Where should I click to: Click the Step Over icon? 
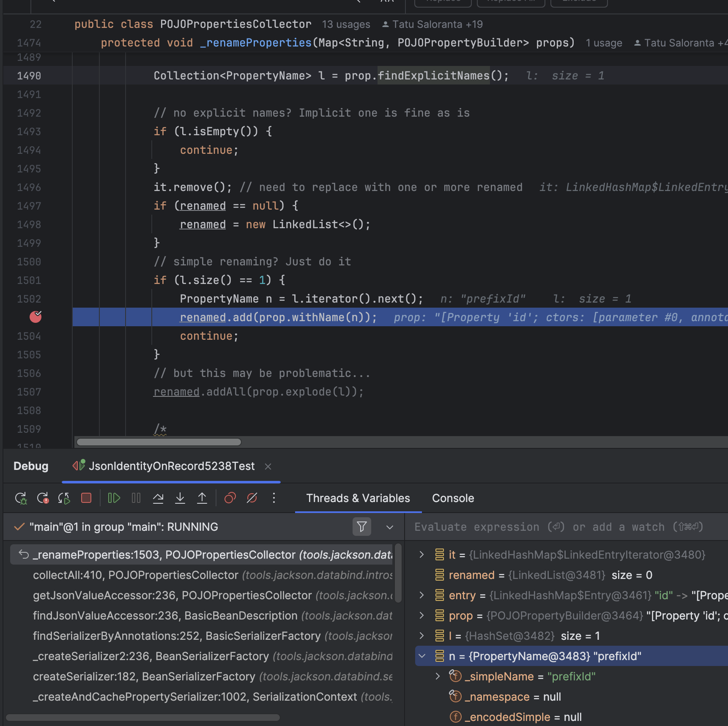pos(158,498)
